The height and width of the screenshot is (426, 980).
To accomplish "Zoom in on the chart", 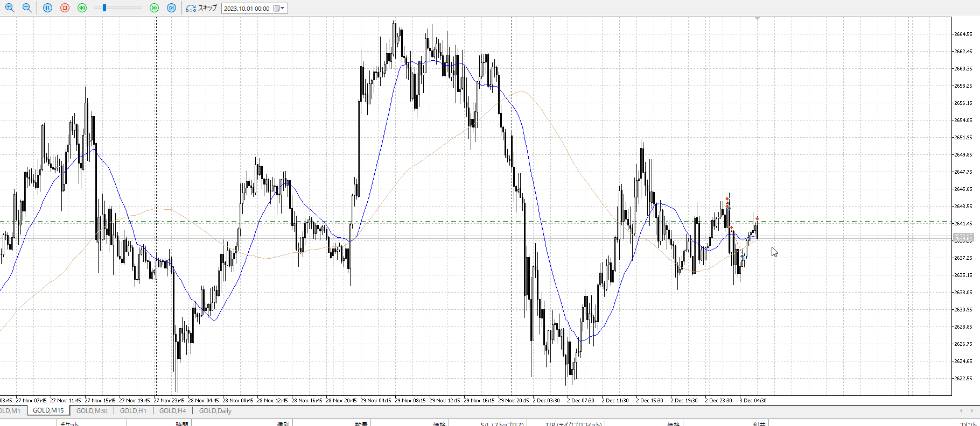I will pos(10,8).
